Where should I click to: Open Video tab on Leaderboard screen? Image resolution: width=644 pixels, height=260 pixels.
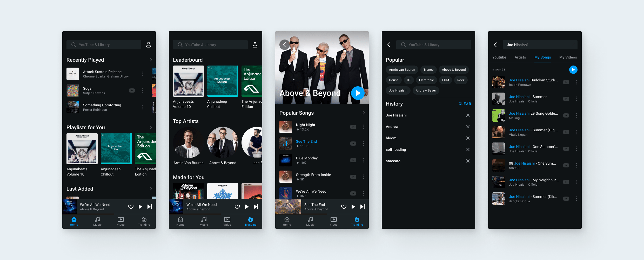(227, 222)
